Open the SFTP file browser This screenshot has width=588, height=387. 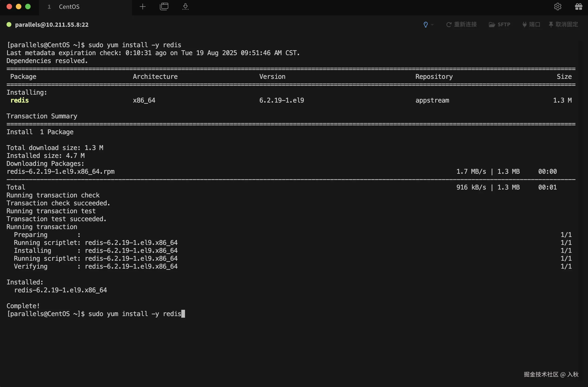[x=499, y=24]
